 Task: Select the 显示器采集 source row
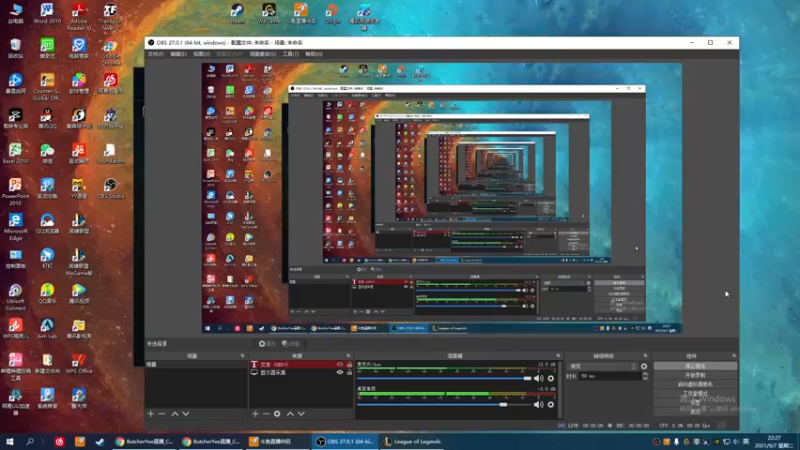point(301,372)
